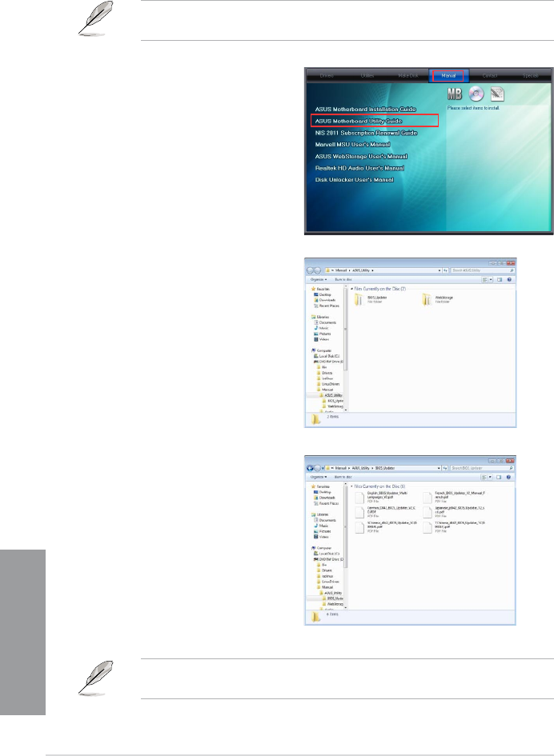The height and width of the screenshot is (756, 554).
Task: Select WebStorage folder in BIOS_Updater window tree
Action: pos(332,604)
